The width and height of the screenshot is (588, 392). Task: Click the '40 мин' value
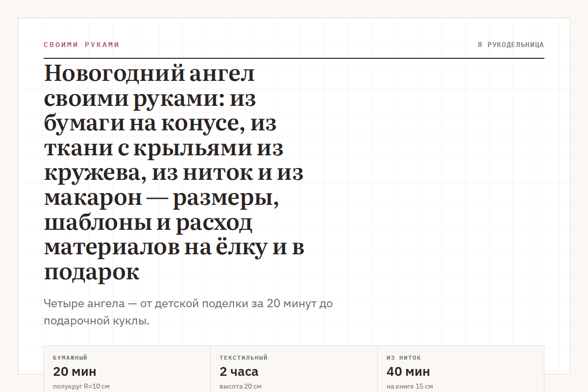tap(408, 371)
